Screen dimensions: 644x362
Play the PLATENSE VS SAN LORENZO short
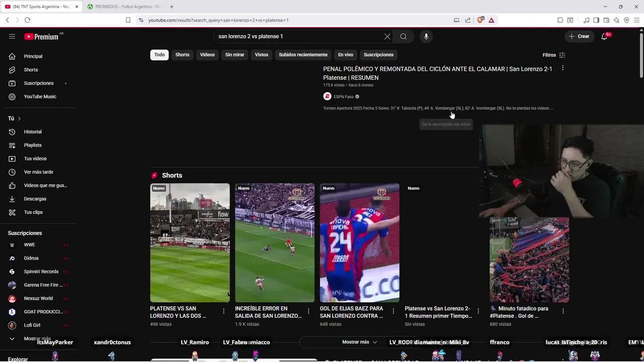[190, 243]
